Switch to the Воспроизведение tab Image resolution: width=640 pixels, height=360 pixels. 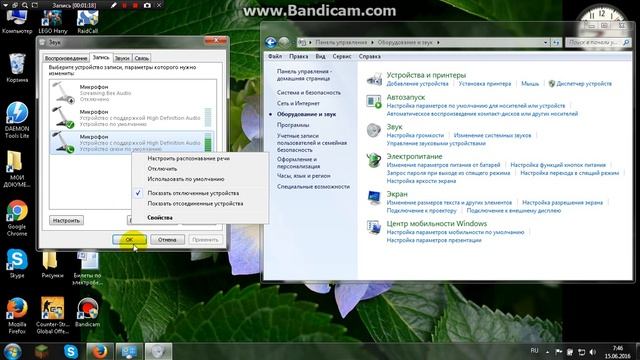66,58
